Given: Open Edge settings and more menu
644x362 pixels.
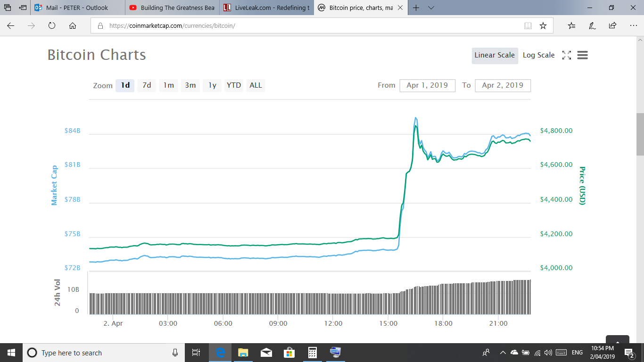Looking at the screenshot, I should pyautogui.click(x=633, y=26).
